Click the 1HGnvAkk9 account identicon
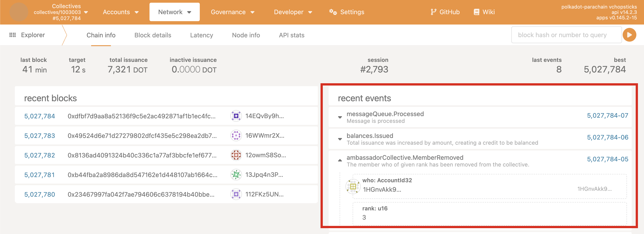Viewport: 644px width, 234px height. (353, 186)
